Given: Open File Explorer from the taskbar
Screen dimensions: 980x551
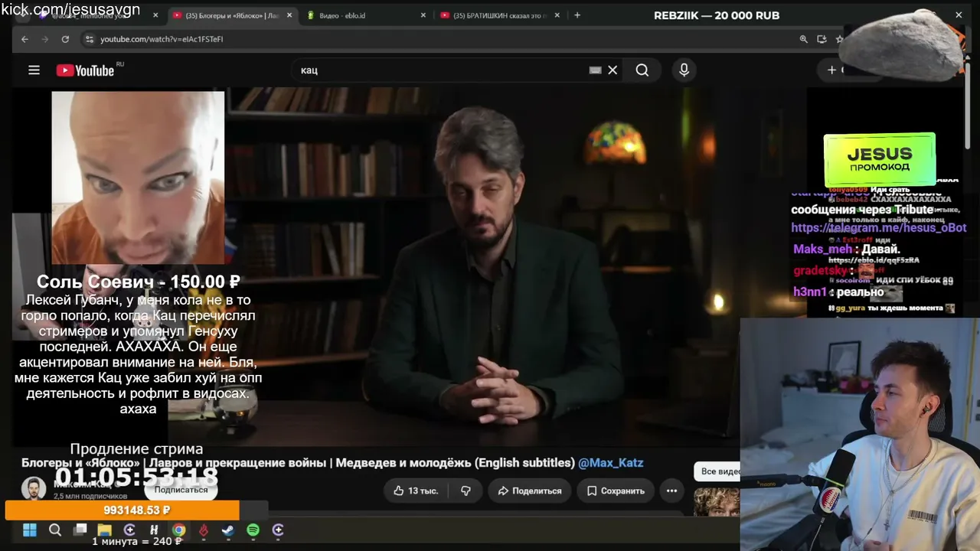Looking at the screenshot, I should click(104, 530).
